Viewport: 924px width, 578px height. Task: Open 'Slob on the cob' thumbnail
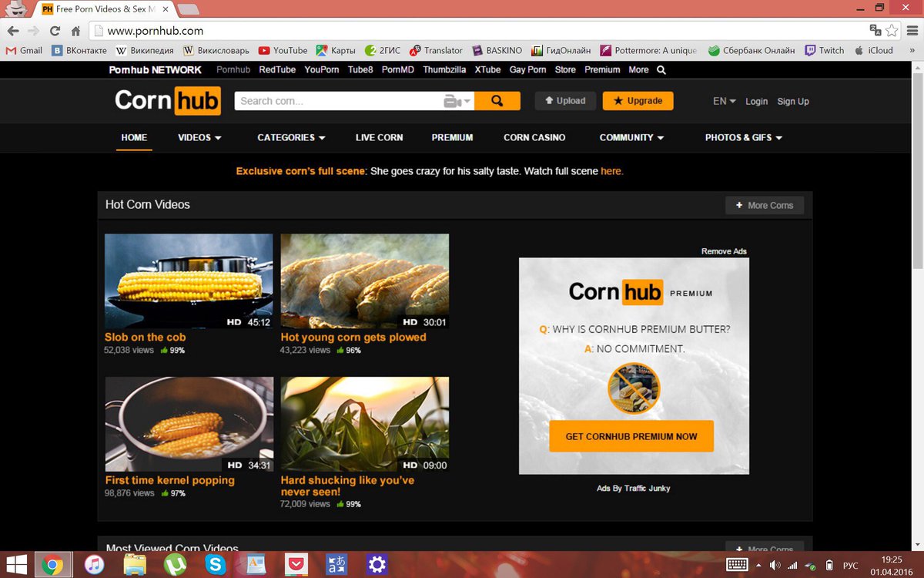point(189,281)
